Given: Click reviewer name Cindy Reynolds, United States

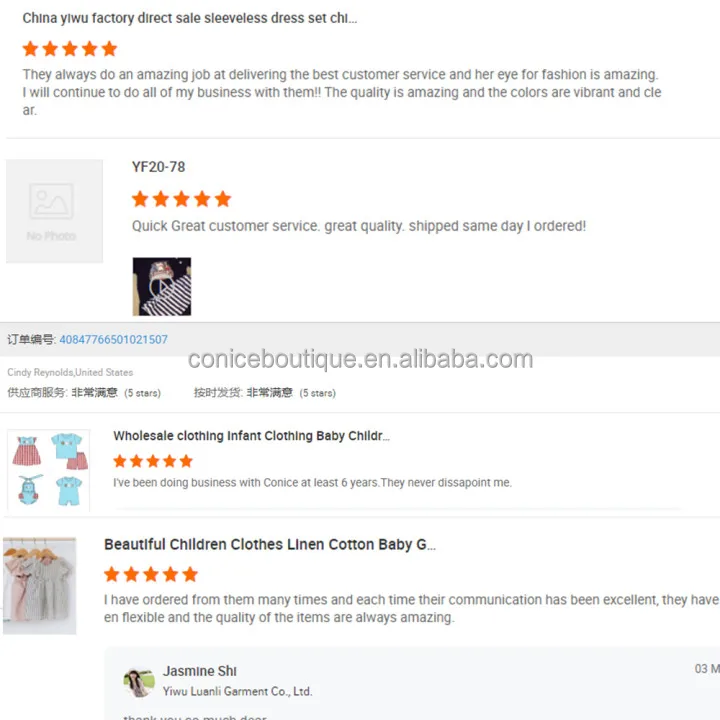Looking at the screenshot, I should 70,372.
